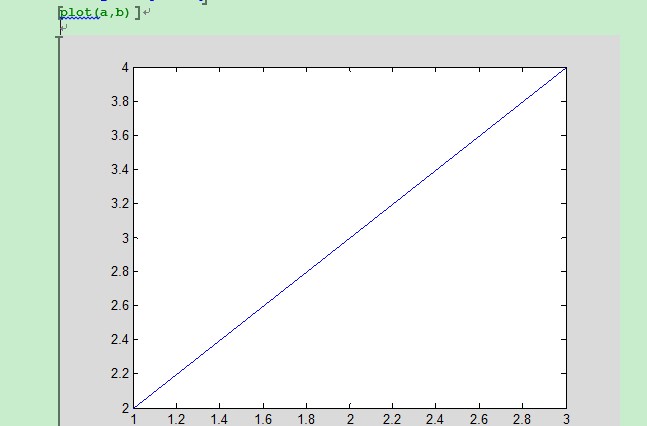Click the y-axis top label 4

pyautogui.click(x=125, y=67)
